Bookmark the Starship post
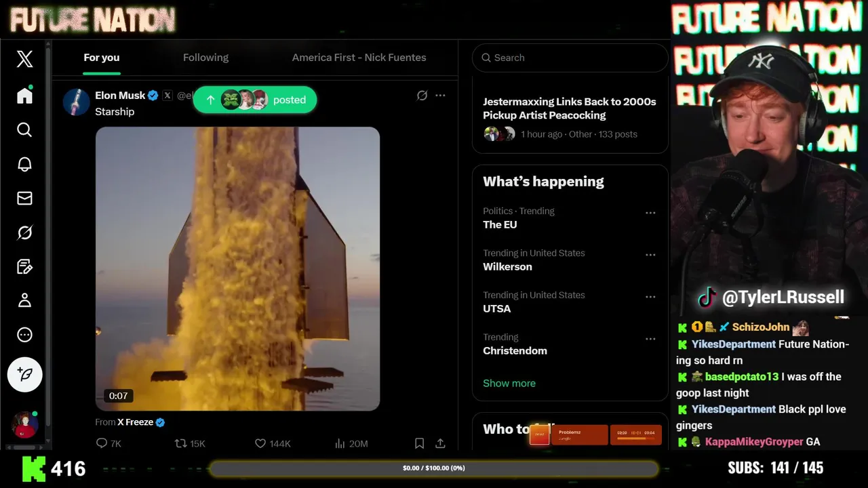868x488 pixels. pyautogui.click(x=419, y=443)
